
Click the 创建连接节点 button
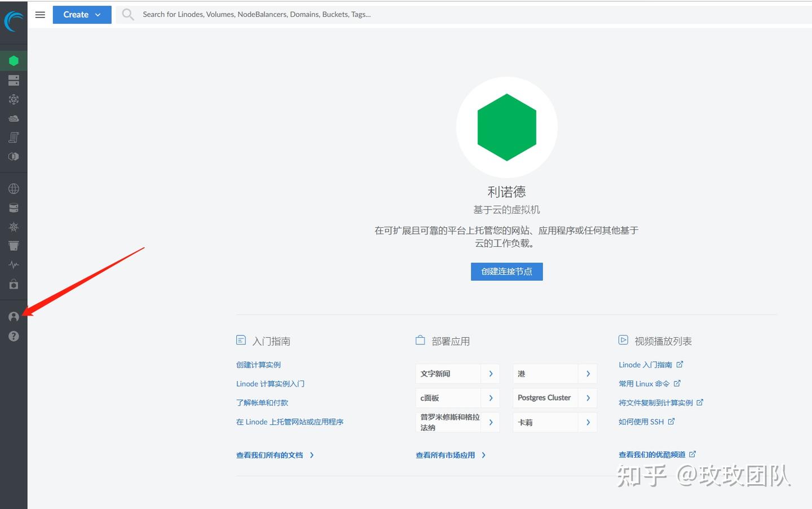point(506,271)
